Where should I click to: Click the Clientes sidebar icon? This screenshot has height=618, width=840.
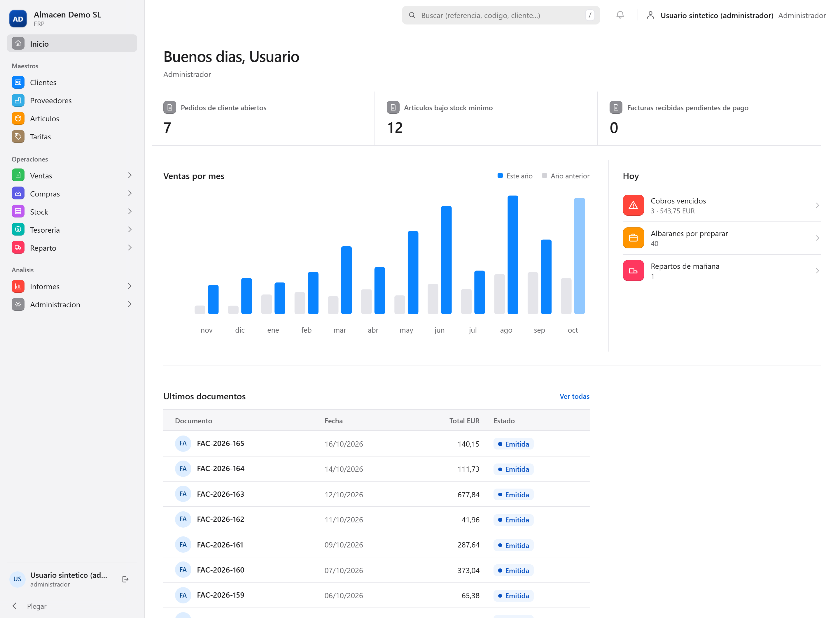(18, 82)
